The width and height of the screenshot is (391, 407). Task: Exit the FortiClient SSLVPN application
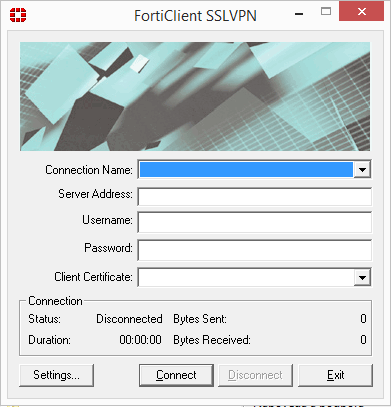coord(335,375)
